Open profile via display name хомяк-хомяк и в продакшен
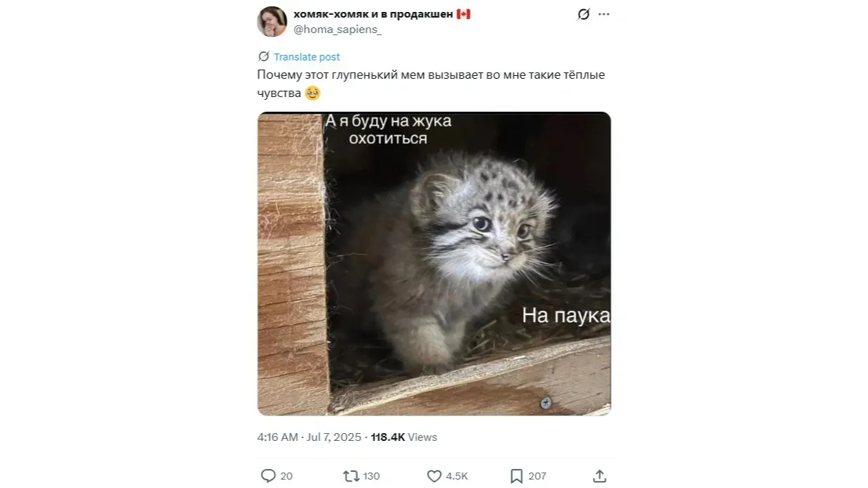 tap(364, 12)
